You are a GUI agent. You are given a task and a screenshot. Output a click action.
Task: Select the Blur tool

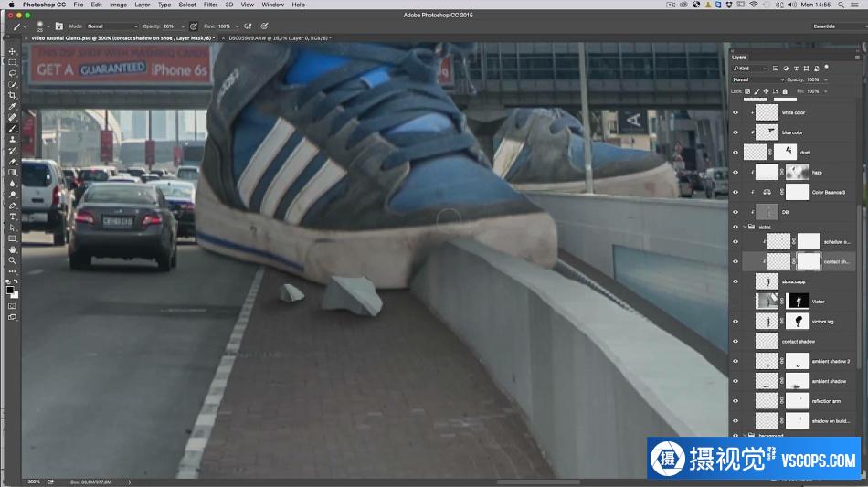[x=12, y=184]
